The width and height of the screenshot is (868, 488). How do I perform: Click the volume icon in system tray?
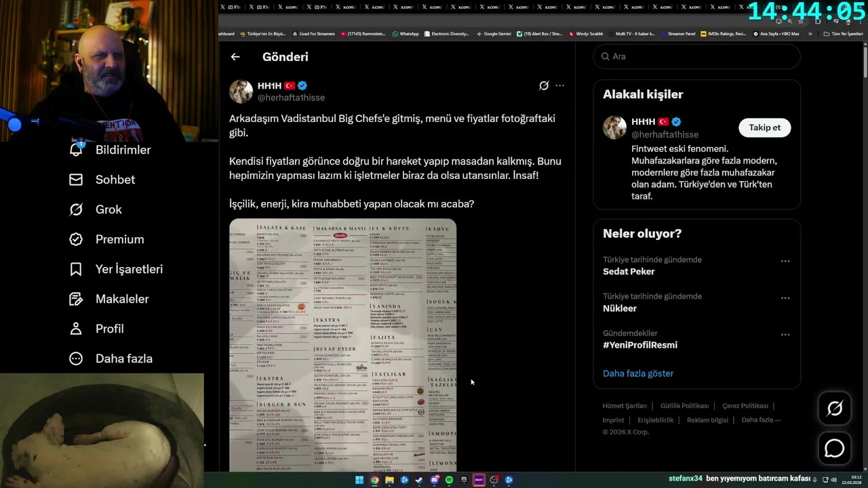833,480
